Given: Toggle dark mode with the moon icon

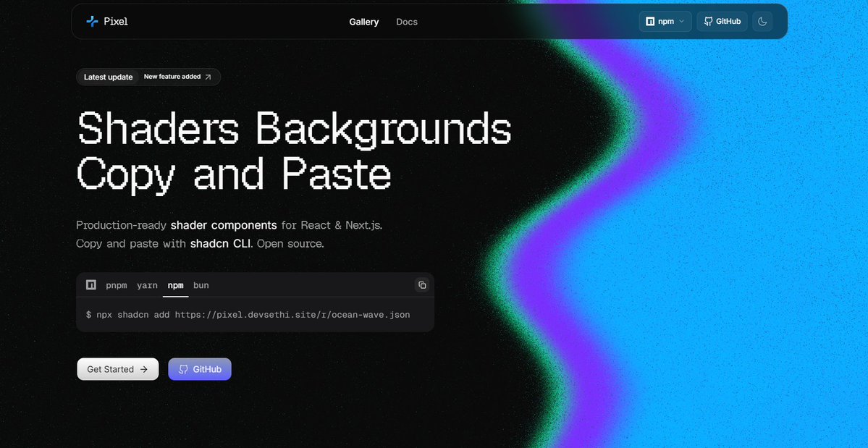Looking at the screenshot, I should [x=762, y=22].
